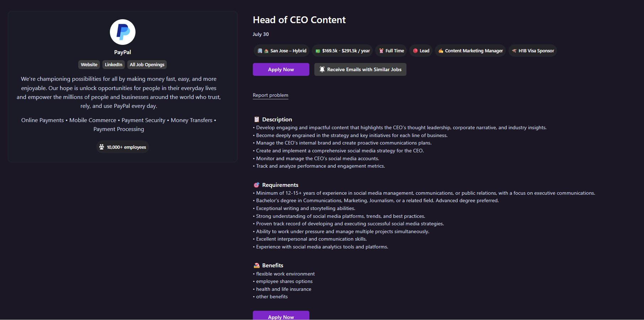The height and width of the screenshot is (320, 644).
Task: Open the Report problem link
Action: coord(270,95)
